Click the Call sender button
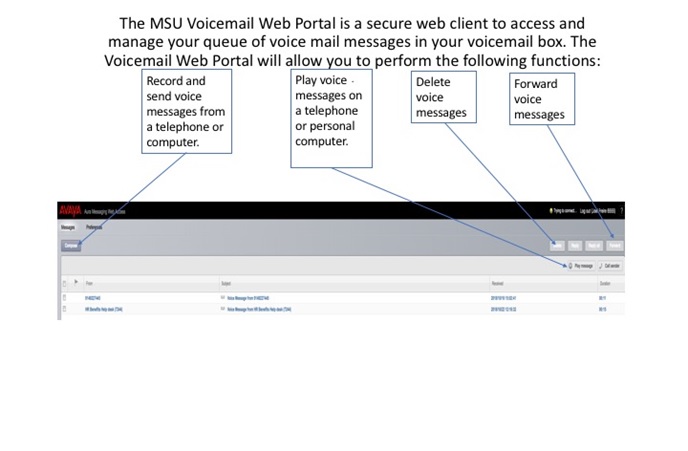Image resolution: width=688 pixels, height=451 pixels. (609, 265)
